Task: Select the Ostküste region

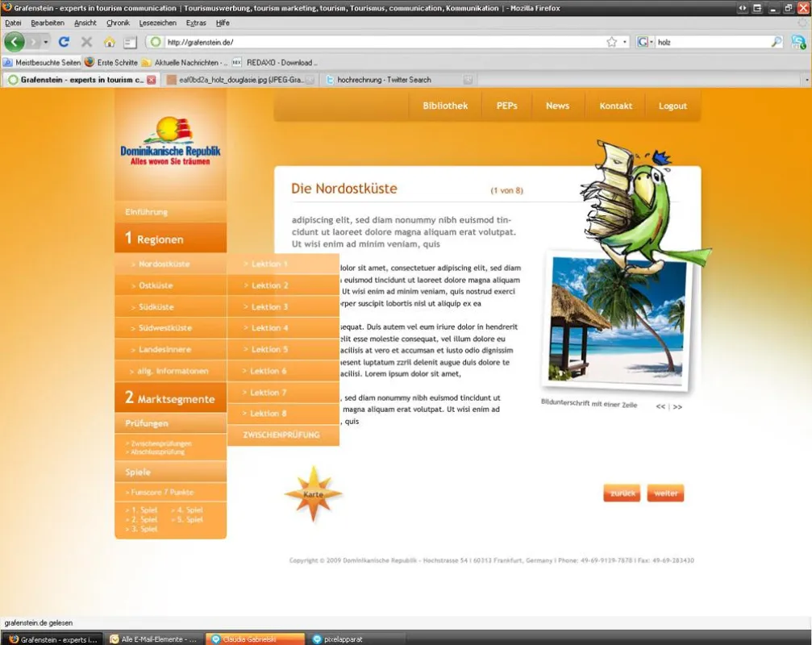Action: coord(170,285)
